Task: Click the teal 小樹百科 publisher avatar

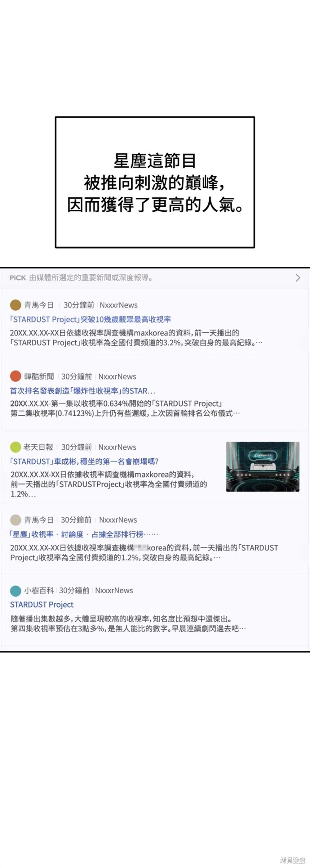Action: [x=15, y=591]
